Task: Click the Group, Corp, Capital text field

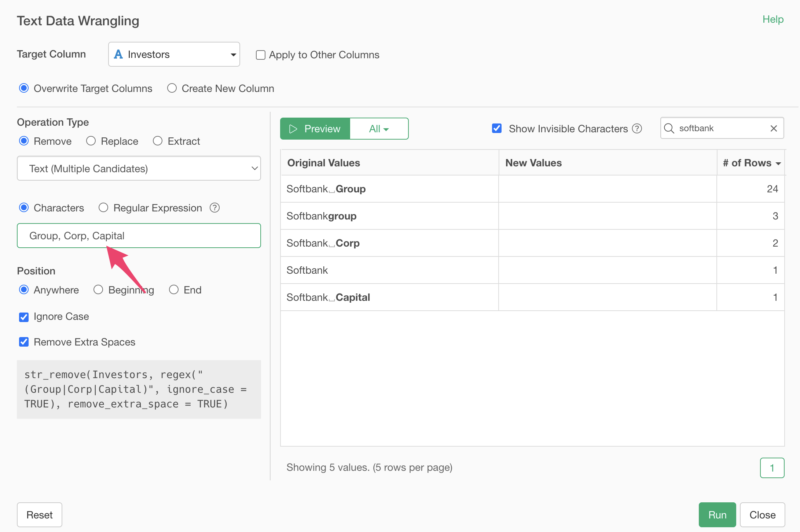Action: pos(139,236)
